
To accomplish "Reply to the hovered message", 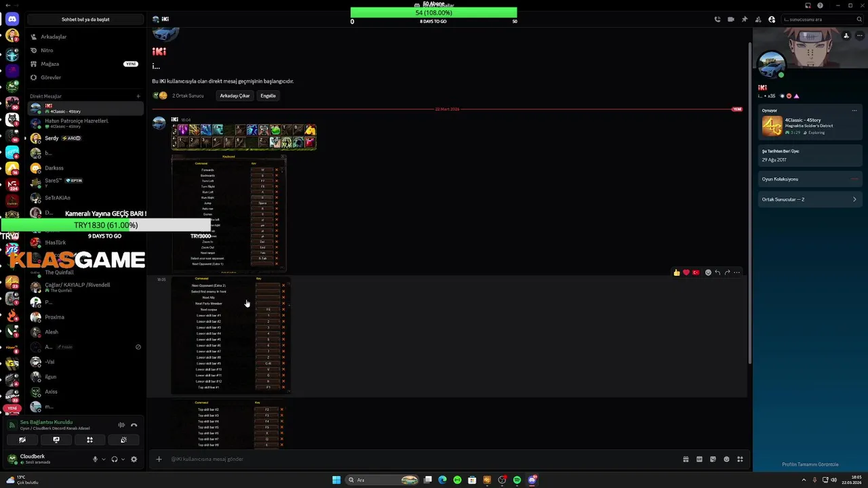I will pos(717,272).
